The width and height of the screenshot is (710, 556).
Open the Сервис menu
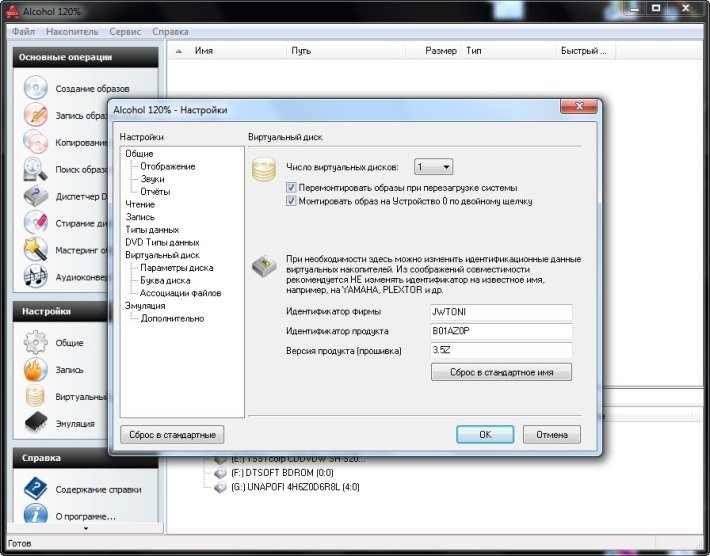pyautogui.click(x=126, y=32)
